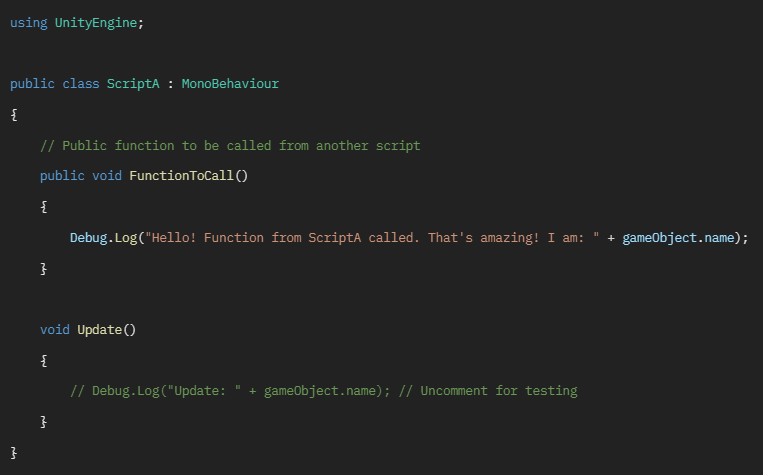The image size is (763, 475).
Task: Click the class's opening curly brace
Action: (14, 115)
